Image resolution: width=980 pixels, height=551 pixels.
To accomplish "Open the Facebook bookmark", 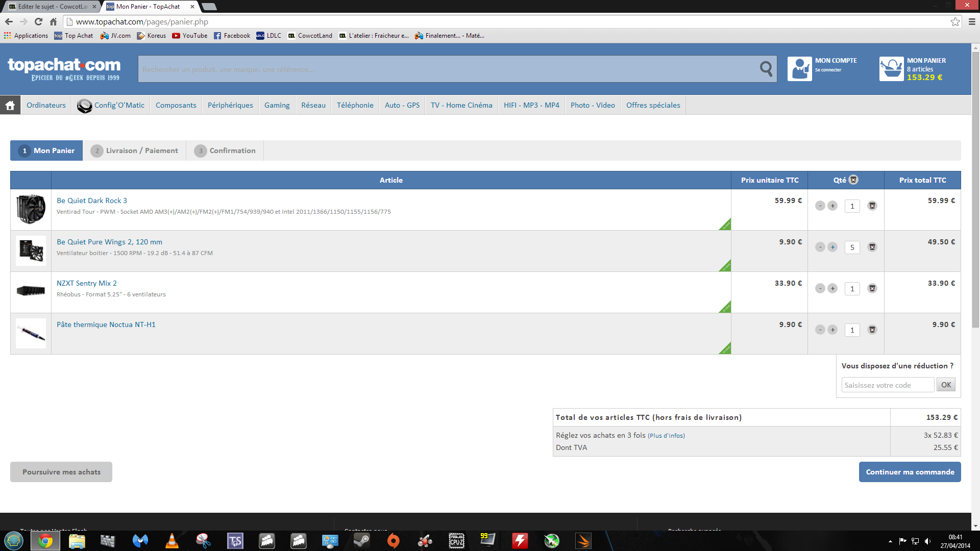I will coord(232,36).
